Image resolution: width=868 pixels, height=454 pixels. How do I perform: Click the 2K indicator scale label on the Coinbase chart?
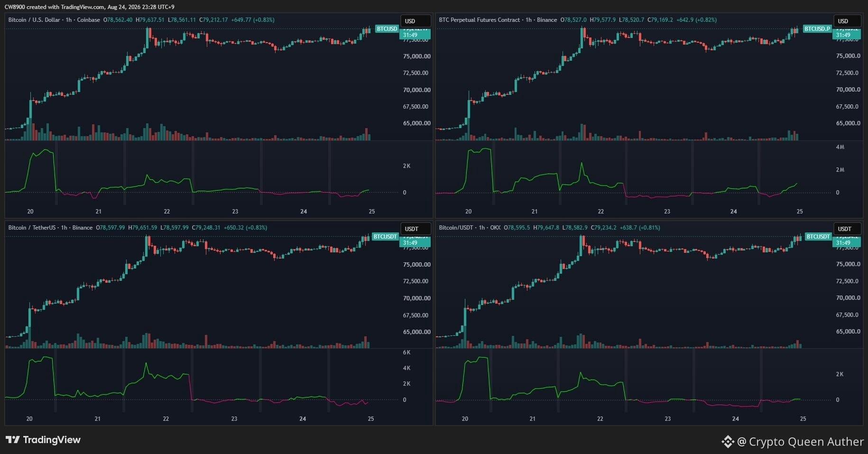[406, 166]
